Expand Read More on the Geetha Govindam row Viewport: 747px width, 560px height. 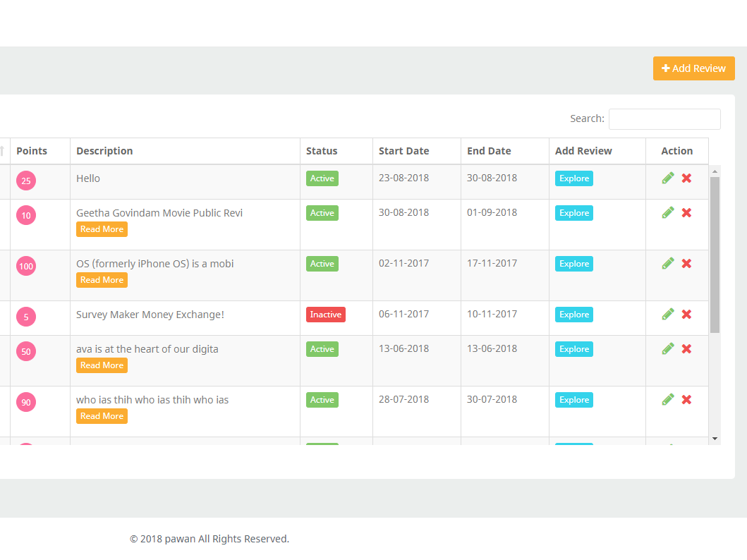point(102,229)
